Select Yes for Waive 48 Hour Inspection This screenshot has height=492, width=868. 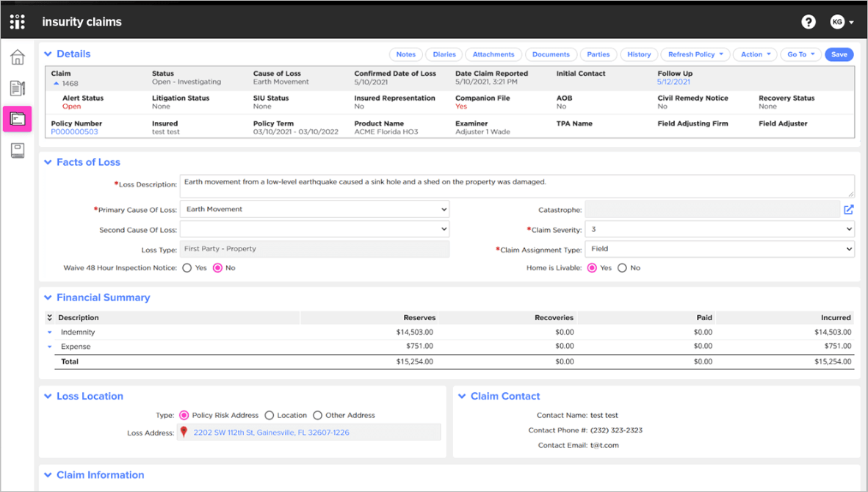pos(187,268)
